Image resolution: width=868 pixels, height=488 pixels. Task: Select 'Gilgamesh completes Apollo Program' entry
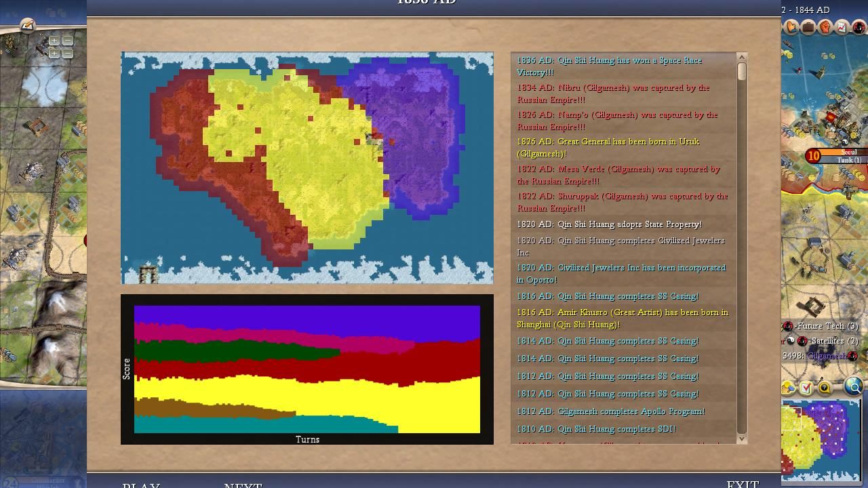coord(623,411)
